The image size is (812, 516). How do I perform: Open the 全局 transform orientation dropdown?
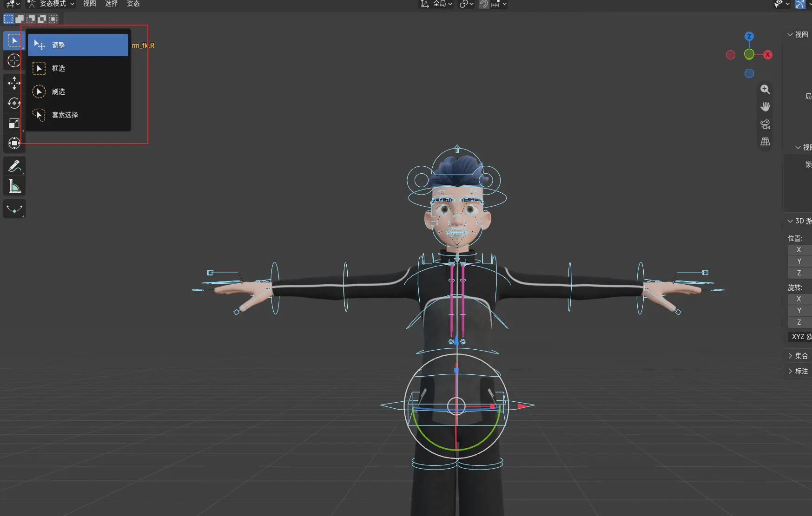click(x=436, y=4)
